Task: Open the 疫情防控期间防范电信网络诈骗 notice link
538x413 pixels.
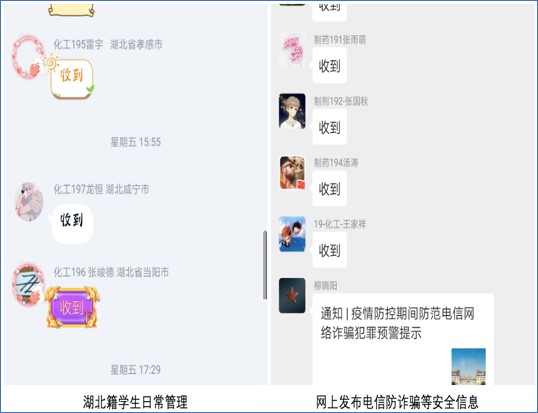Action: 398,323
